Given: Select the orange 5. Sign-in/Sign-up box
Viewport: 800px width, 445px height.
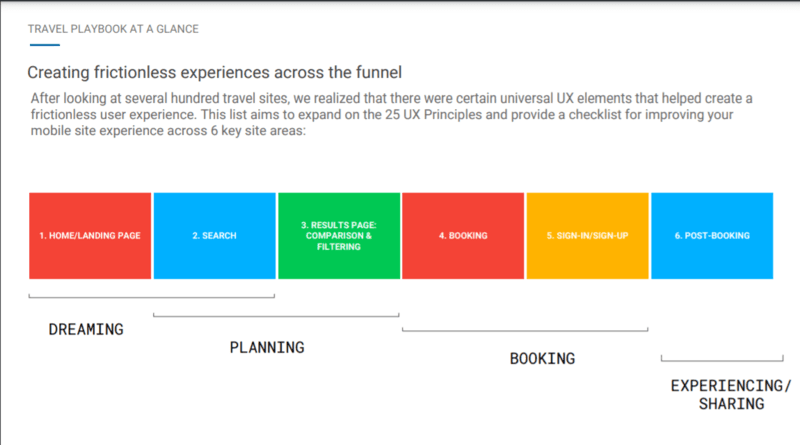Looking at the screenshot, I should [587, 236].
